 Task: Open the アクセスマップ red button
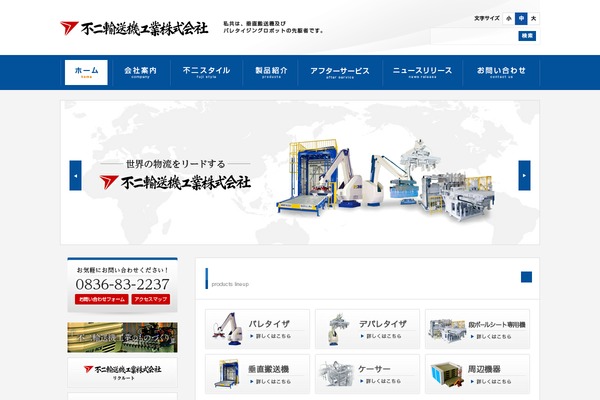[x=151, y=299]
